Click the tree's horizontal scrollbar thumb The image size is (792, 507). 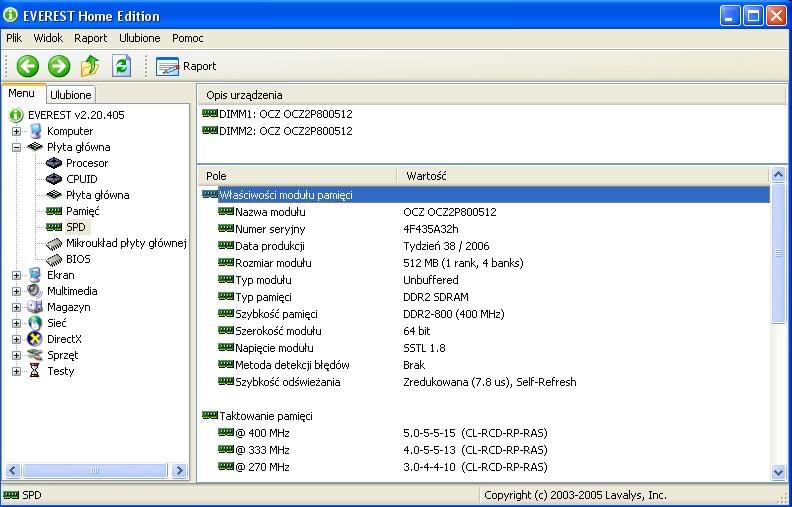click(94, 471)
